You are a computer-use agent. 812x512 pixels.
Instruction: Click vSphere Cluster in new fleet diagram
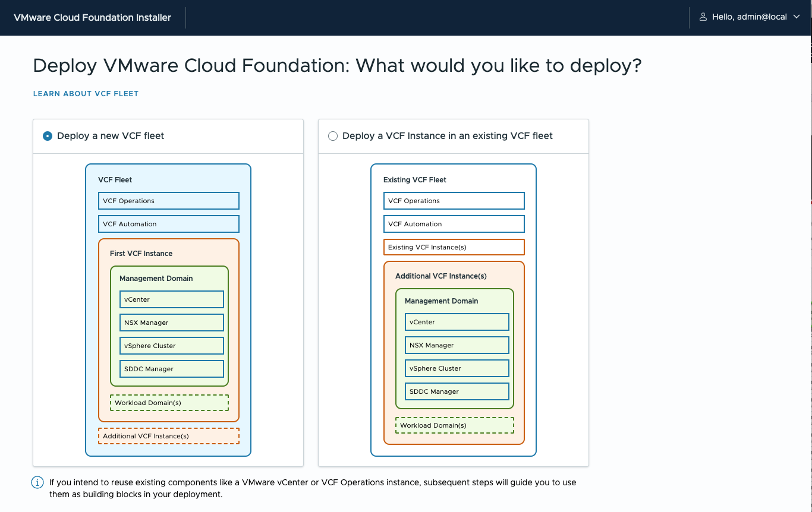click(171, 346)
